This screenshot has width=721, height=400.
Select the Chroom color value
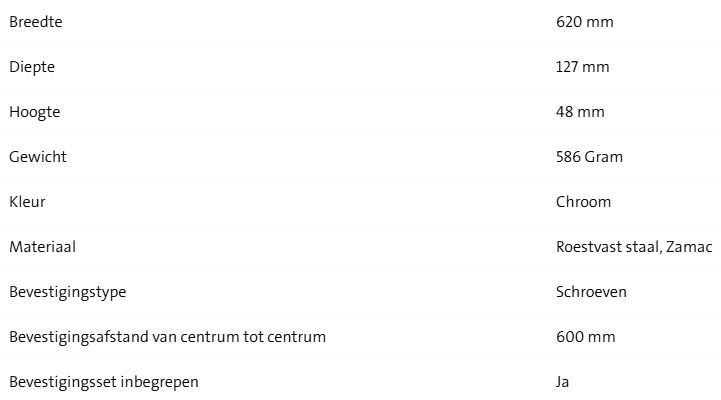tap(583, 202)
